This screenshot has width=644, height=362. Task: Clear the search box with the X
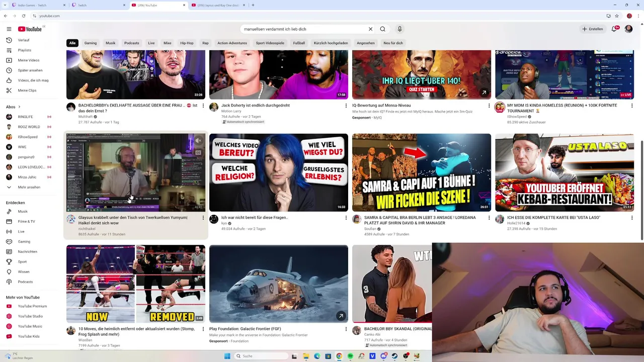[x=370, y=29]
